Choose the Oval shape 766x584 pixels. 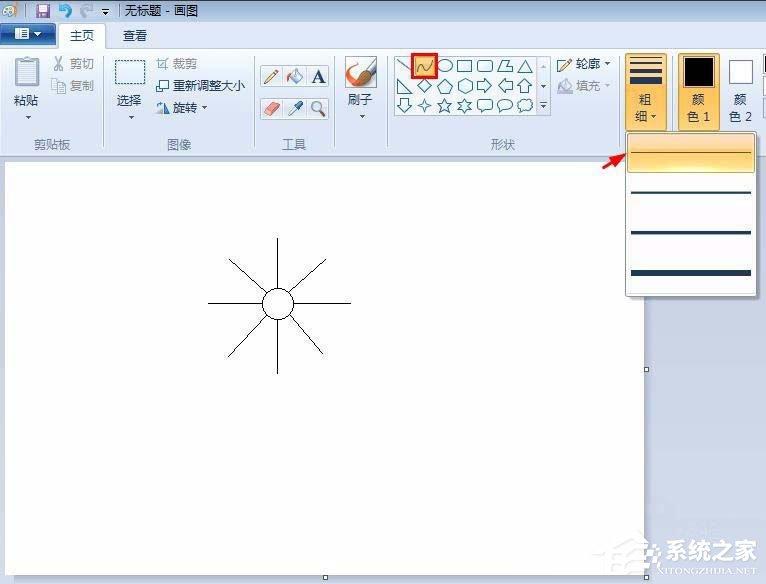[x=445, y=65]
